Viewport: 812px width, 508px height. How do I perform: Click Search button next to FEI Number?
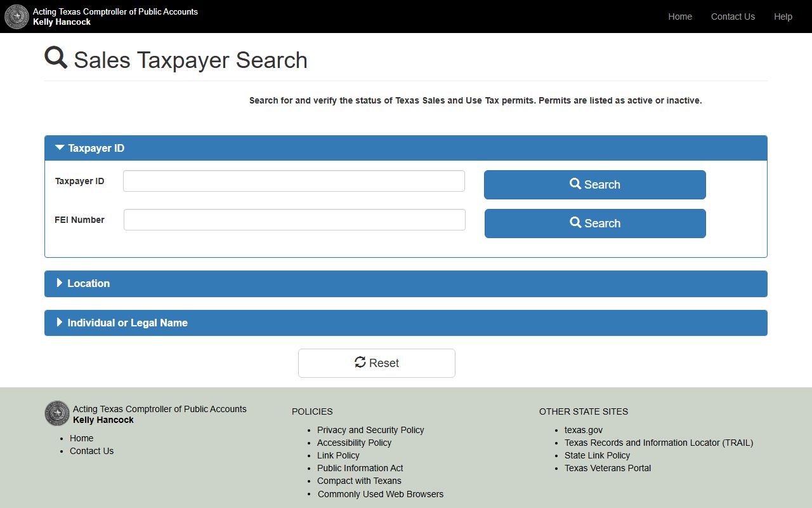click(595, 224)
